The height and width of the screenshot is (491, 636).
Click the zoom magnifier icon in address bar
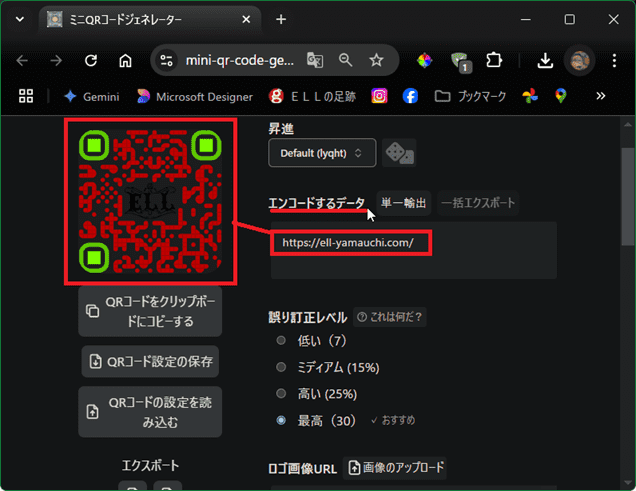tap(346, 60)
